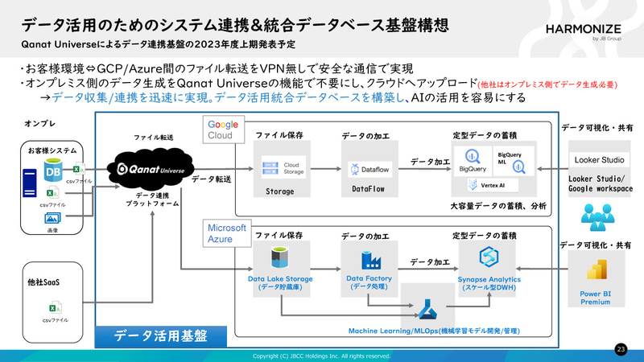Screen dimensions: 644x362
Task: Click the Data Lake Storage icon
Action: [279, 257]
